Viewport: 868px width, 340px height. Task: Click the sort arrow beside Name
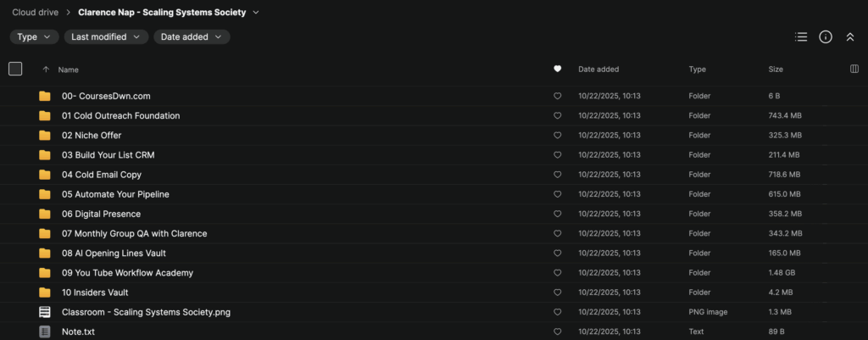(45, 70)
